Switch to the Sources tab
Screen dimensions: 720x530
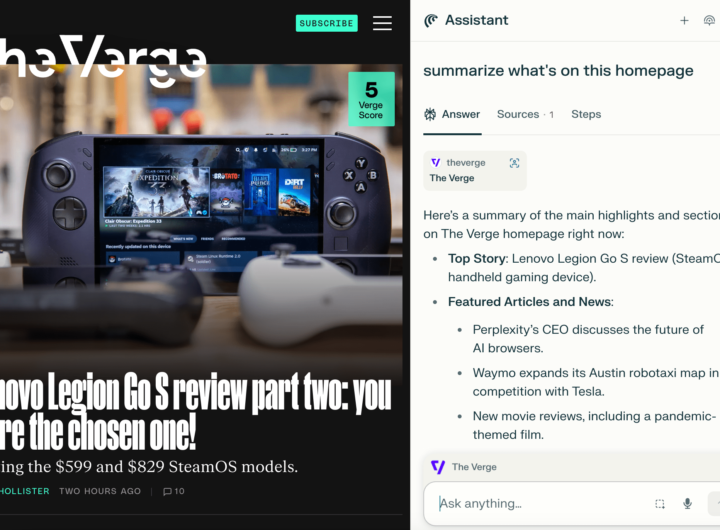(525, 114)
